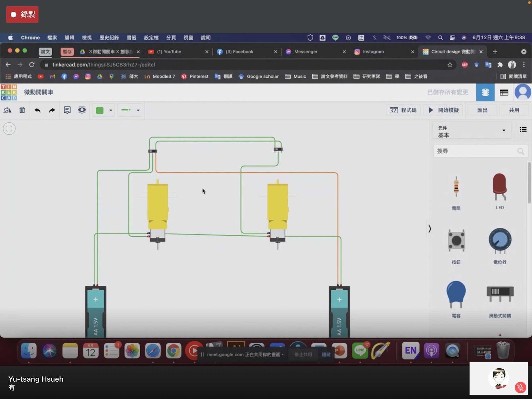This screenshot has width=532, height=399.
Task: Switch to the Messenger browser tab
Action: coord(315,52)
